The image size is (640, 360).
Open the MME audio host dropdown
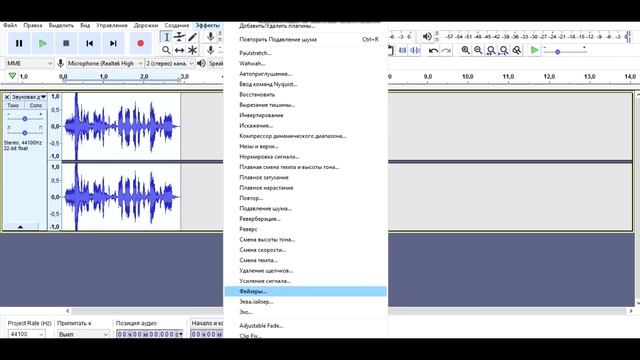tap(29, 63)
